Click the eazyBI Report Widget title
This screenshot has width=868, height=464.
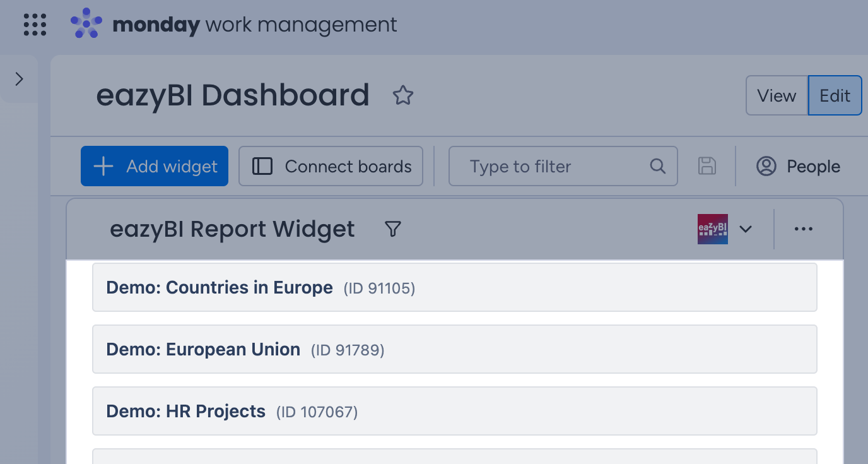[x=233, y=229]
